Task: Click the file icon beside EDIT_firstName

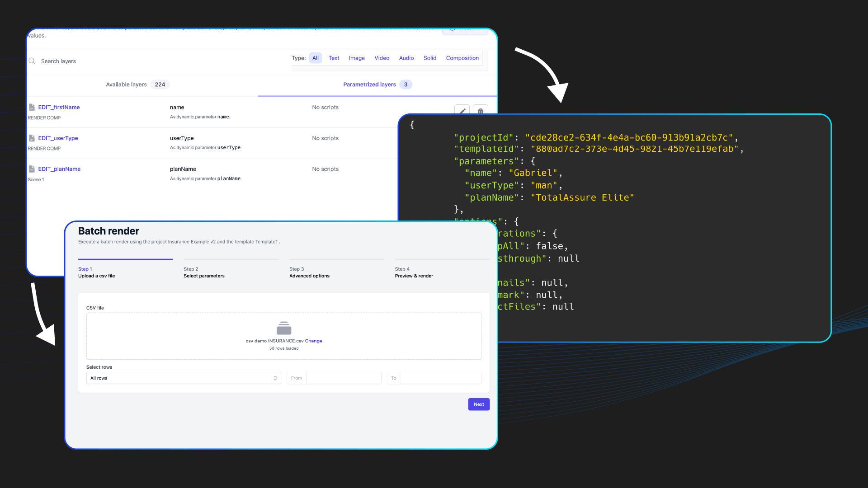Action: [32, 107]
